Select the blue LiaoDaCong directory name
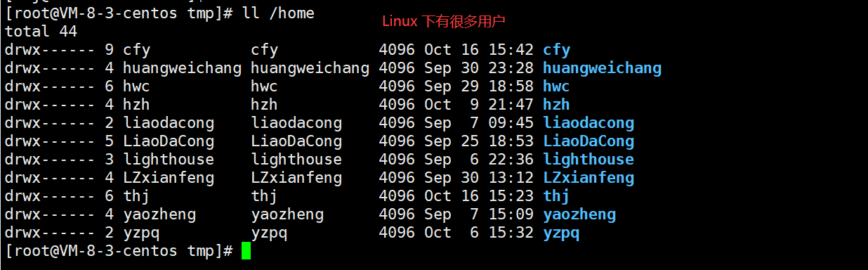The width and height of the screenshot is (868, 270). tap(588, 141)
